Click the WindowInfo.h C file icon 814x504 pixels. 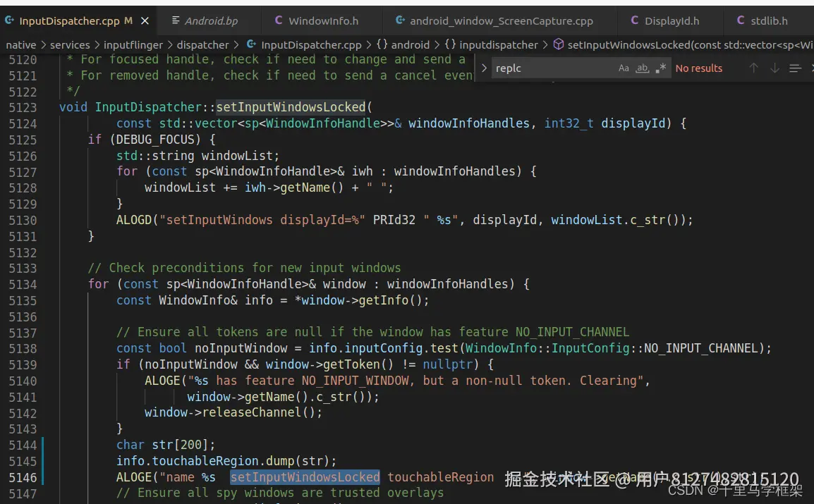click(x=278, y=20)
